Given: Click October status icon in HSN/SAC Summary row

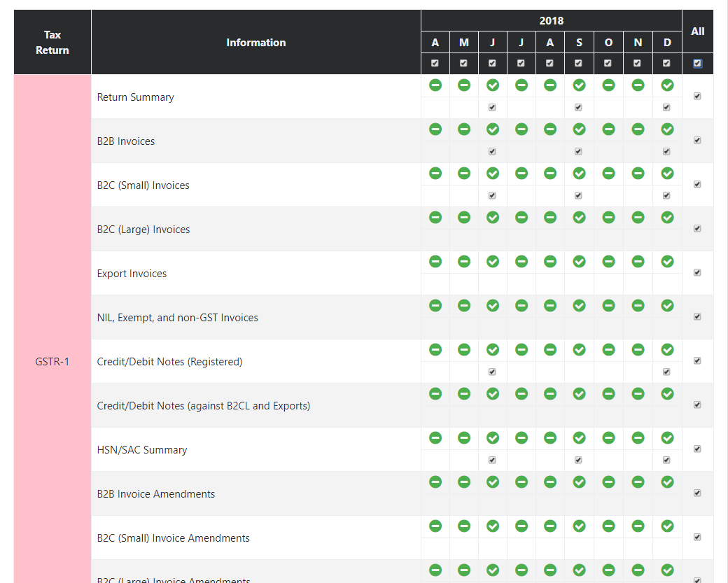Looking at the screenshot, I should click(608, 438).
